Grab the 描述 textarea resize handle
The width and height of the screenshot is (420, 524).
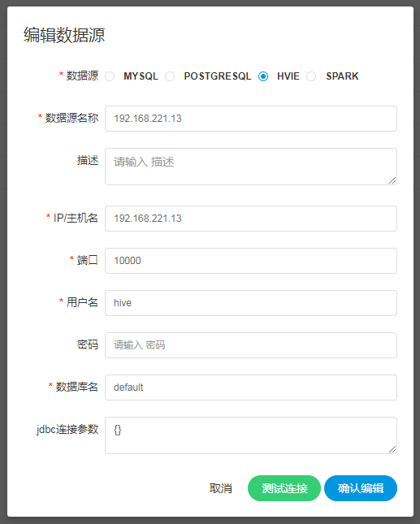(x=392, y=180)
